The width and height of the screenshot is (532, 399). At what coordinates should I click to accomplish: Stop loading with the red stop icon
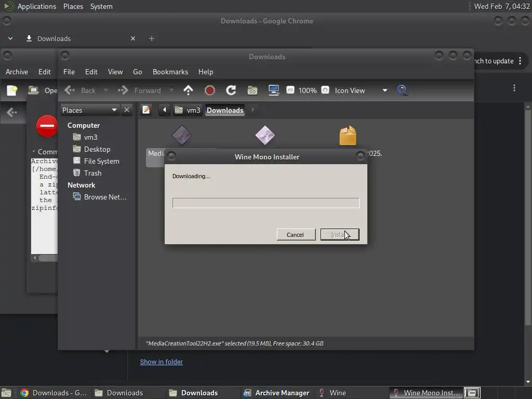pyautogui.click(x=210, y=90)
